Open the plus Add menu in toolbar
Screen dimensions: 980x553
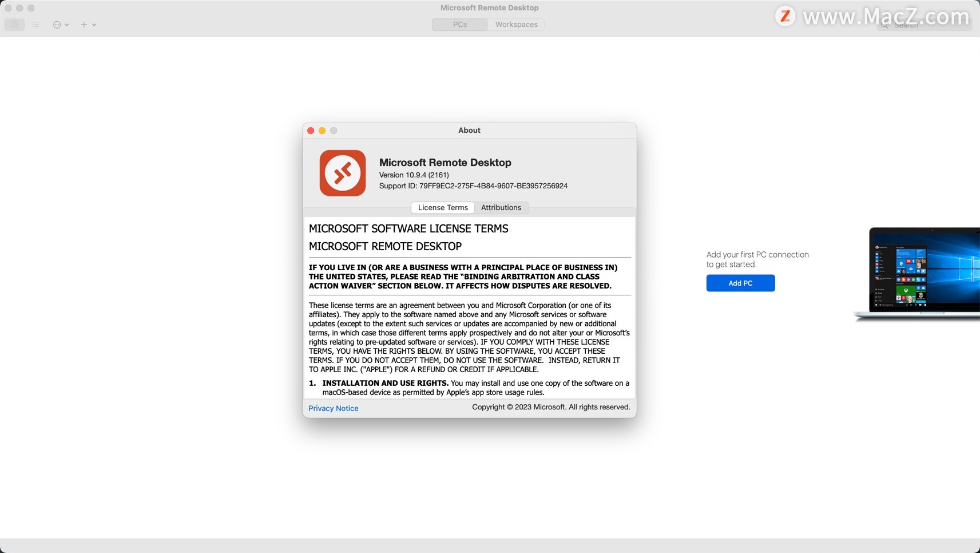(88, 25)
